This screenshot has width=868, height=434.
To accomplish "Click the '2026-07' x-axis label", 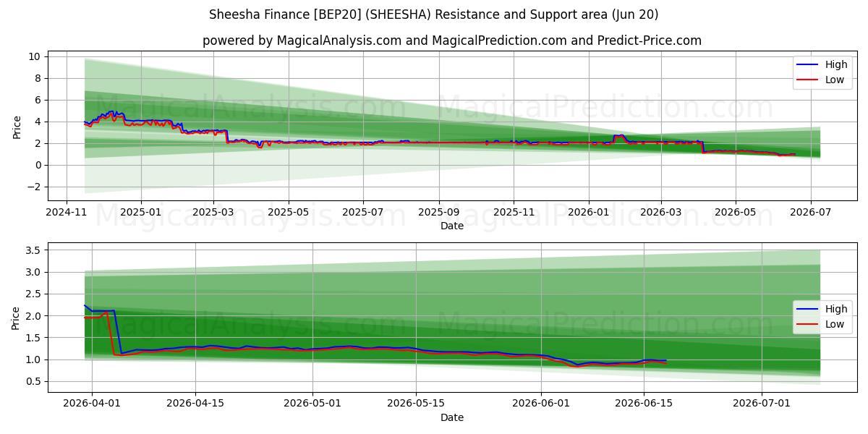I will tap(810, 214).
